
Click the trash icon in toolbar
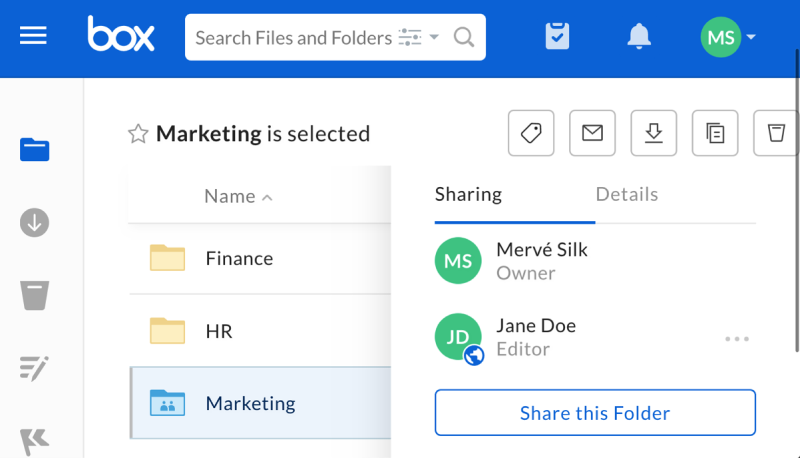(775, 133)
